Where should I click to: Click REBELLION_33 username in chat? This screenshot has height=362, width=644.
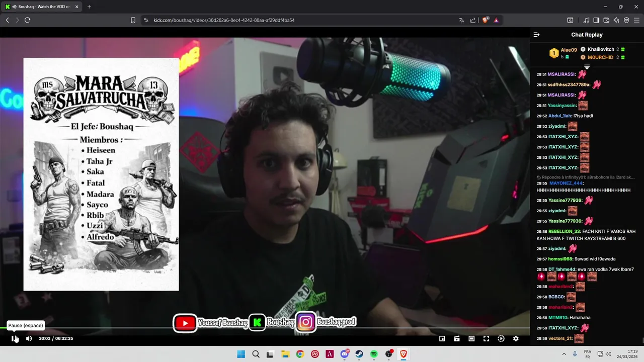565,232
